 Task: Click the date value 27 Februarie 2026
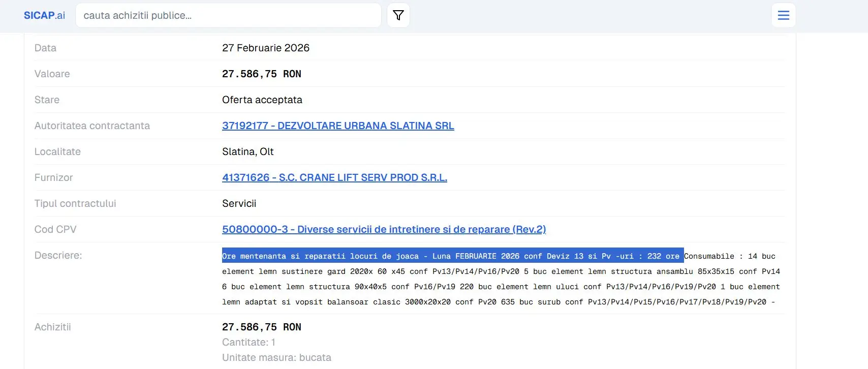pyautogui.click(x=265, y=48)
